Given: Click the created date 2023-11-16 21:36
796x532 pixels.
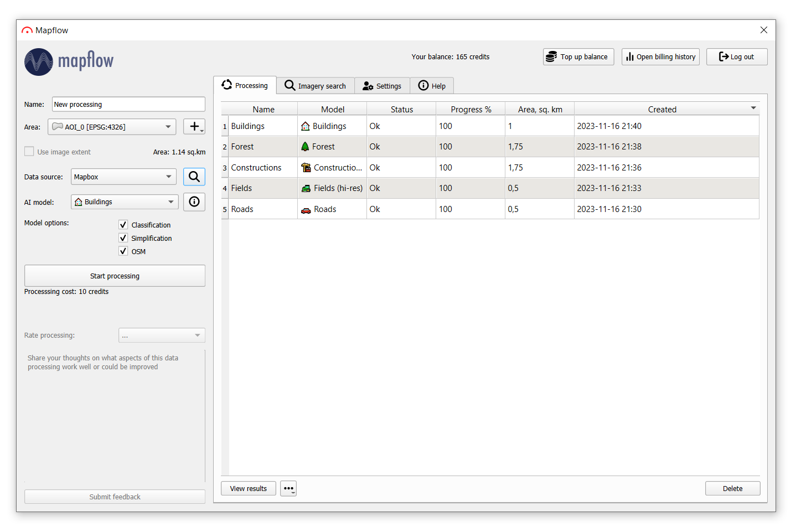Looking at the screenshot, I should (x=609, y=168).
